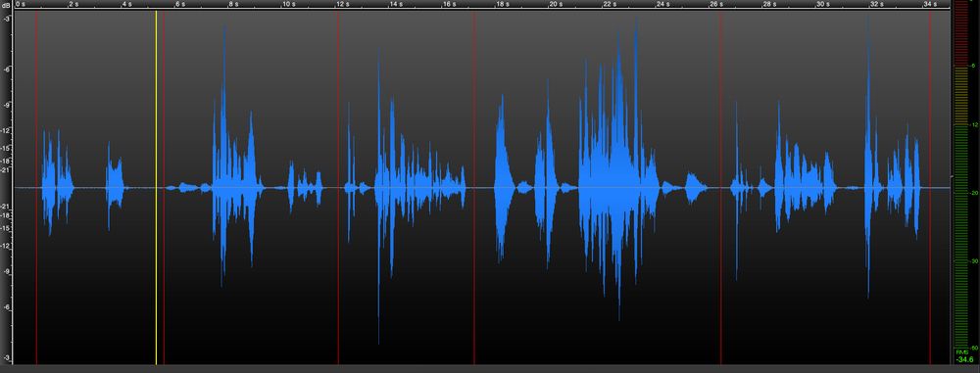980x373 pixels.
Task: Click the 14 s label on time ruler
Action: click(x=396, y=4)
